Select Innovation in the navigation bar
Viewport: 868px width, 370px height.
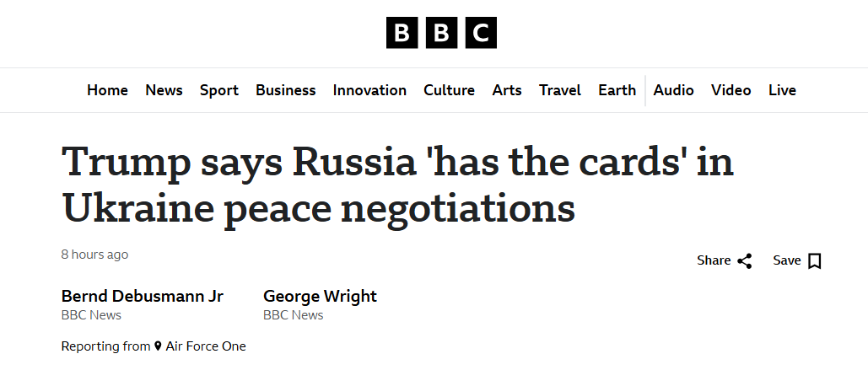(369, 90)
